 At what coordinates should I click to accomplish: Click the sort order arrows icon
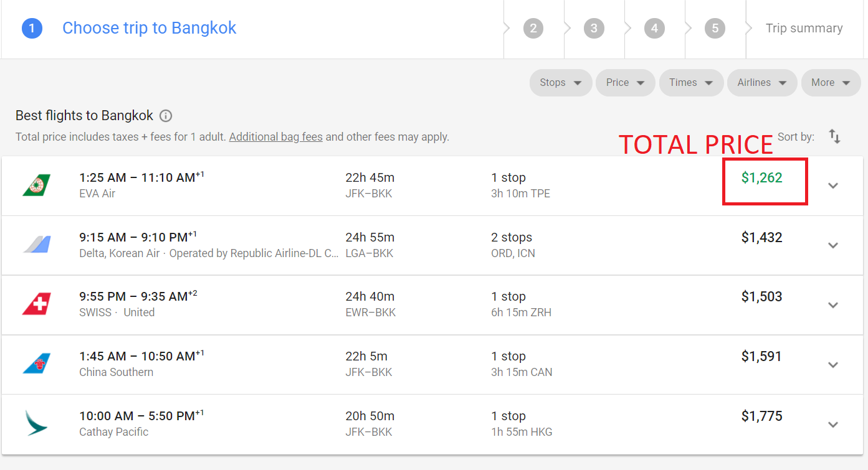click(835, 136)
